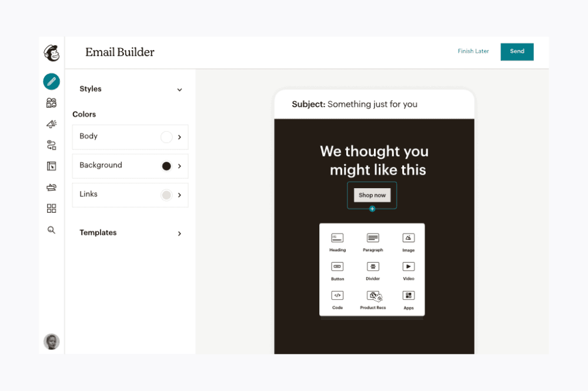Click the Send button
The height and width of the screenshot is (391, 588).
pyautogui.click(x=517, y=52)
